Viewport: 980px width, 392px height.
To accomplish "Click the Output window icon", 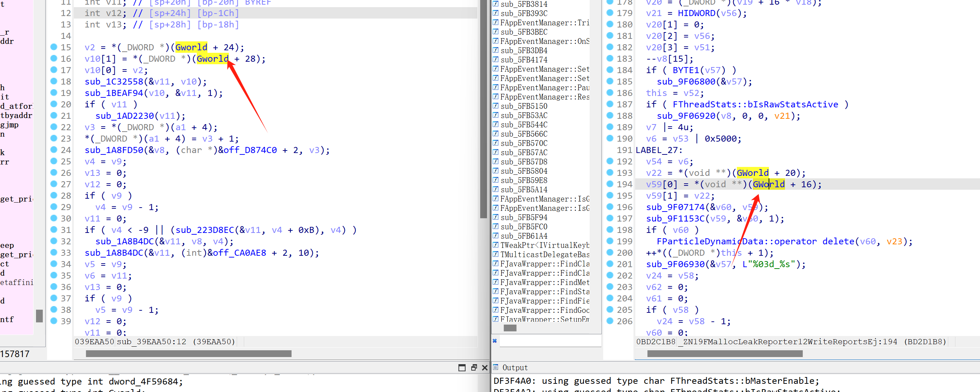I will tap(496, 367).
